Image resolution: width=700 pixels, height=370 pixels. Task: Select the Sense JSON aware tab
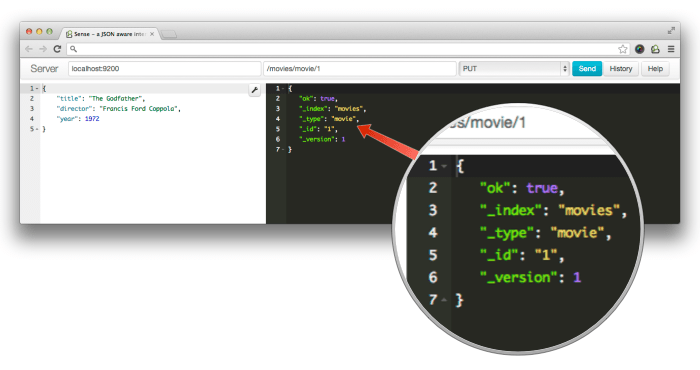(109, 34)
